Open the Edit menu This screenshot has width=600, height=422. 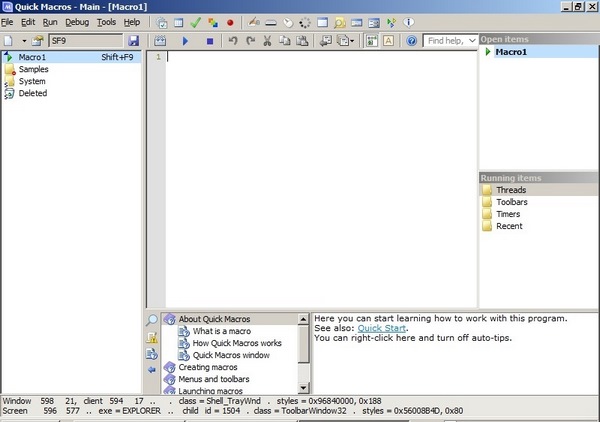pos(28,23)
